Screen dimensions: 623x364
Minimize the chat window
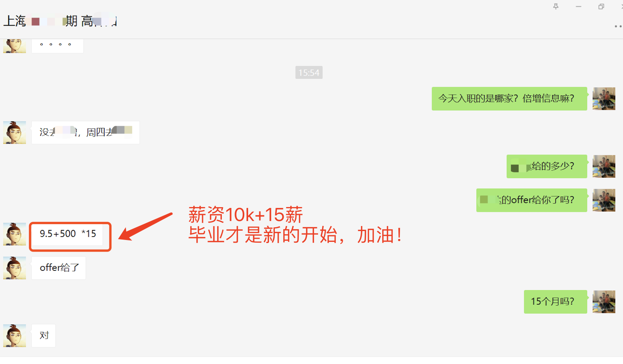point(578,6)
